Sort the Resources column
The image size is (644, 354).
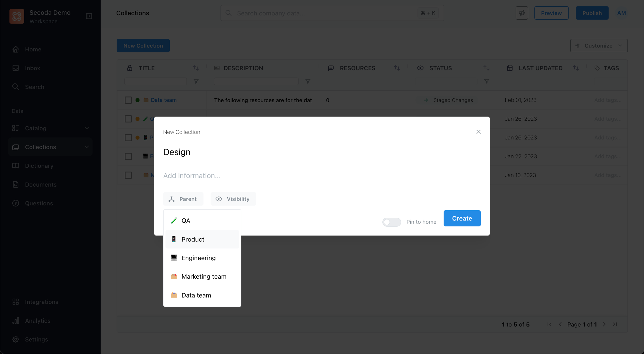tap(397, 68)
